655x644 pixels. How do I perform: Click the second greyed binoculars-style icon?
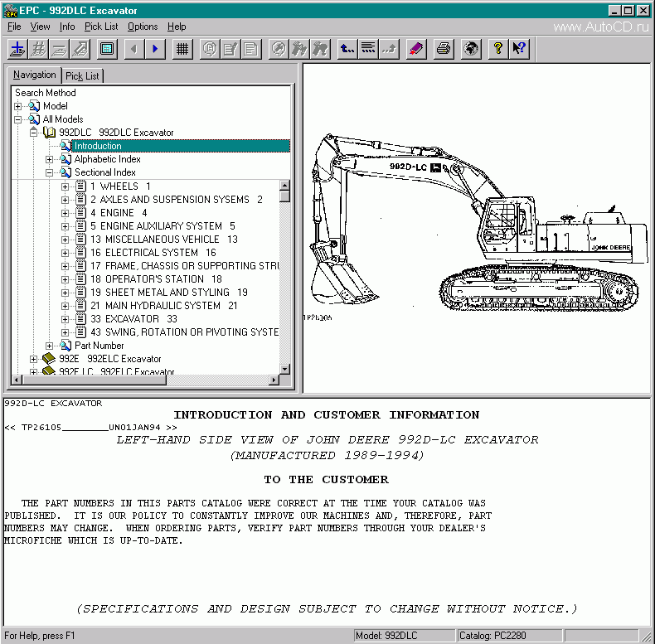coord(320,49)
